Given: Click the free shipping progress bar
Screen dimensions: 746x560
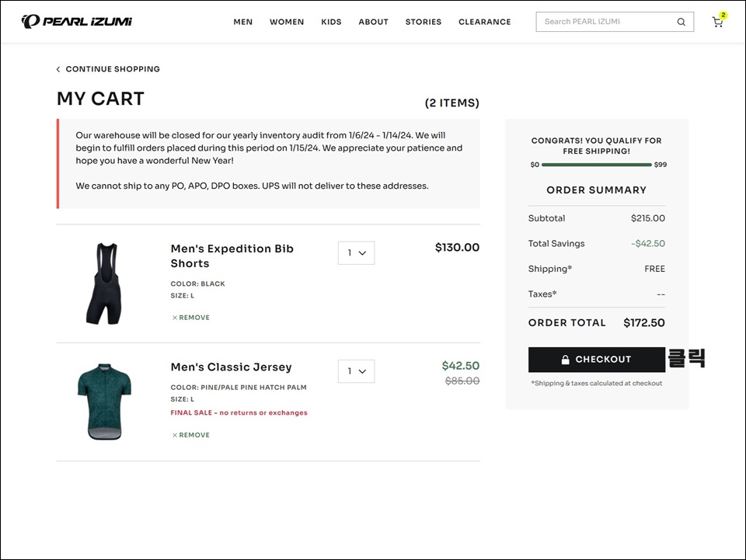Looking at the screenshot, I should [597, 165].
